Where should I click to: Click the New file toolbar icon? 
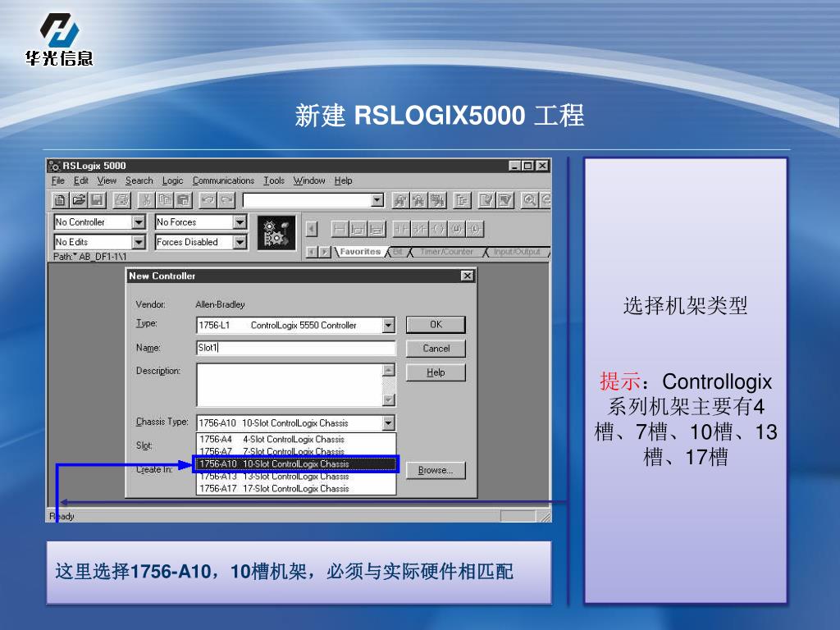click(60, 200)
